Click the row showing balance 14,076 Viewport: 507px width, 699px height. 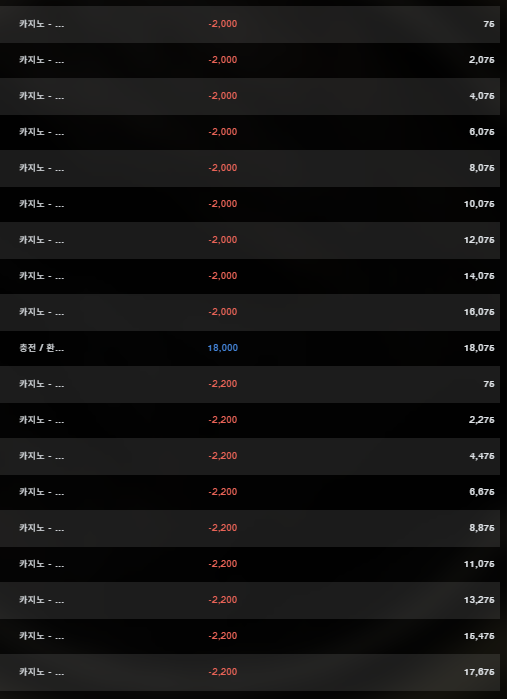(x=250, y=276)
